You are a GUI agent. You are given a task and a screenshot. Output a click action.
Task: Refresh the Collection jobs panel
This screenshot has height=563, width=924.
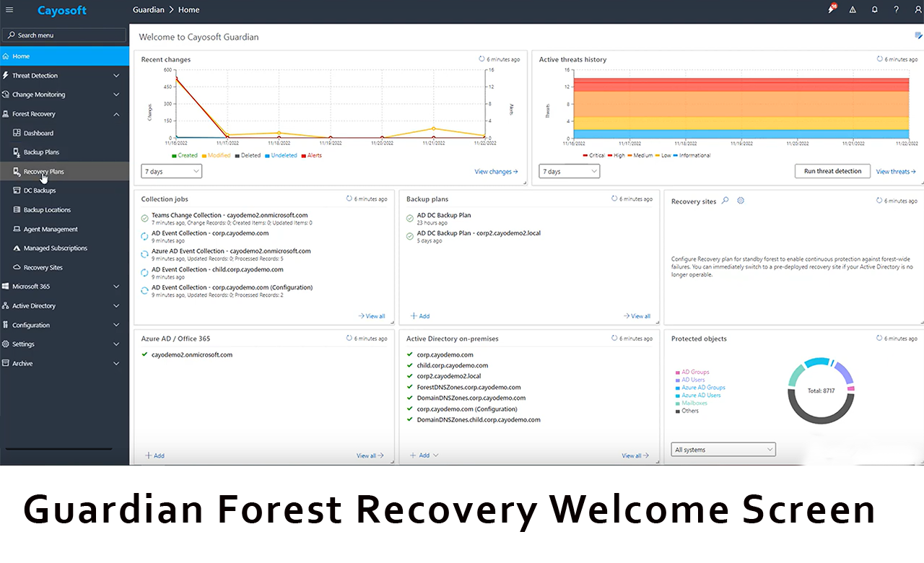[x=349, y=198]
